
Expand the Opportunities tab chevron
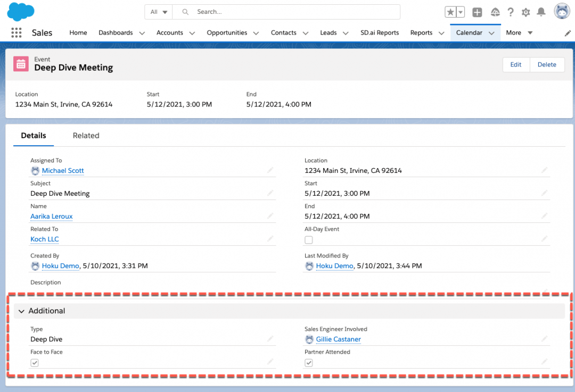[256, 33]
